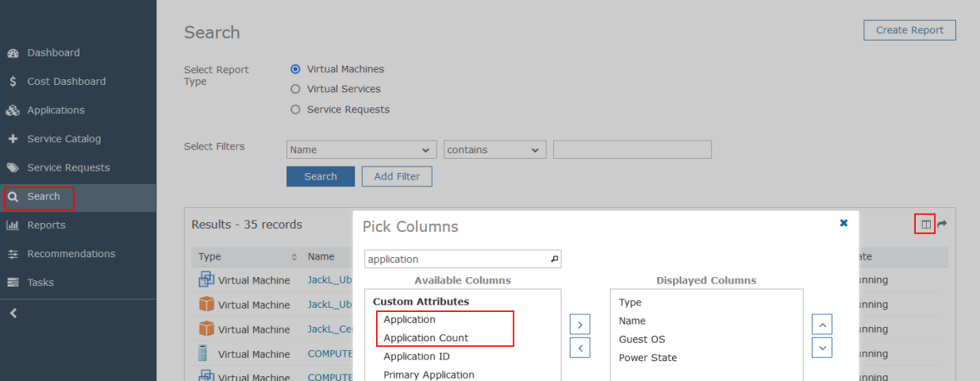Select Power State in Displayed Columns
The width and height of the screenshot is (980, 381).
[648, 358]
